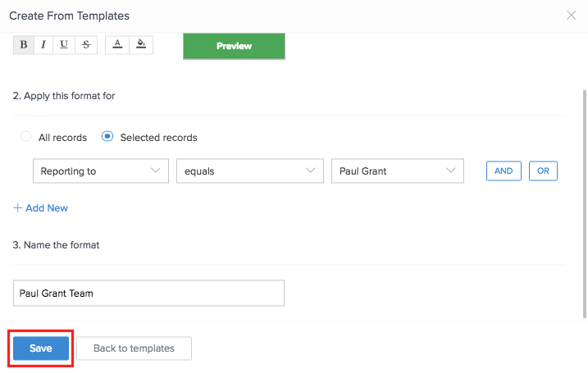Click the plus icon beside Add New
Image resolution: width=588 pixels, height=373 pixels.
18,208
